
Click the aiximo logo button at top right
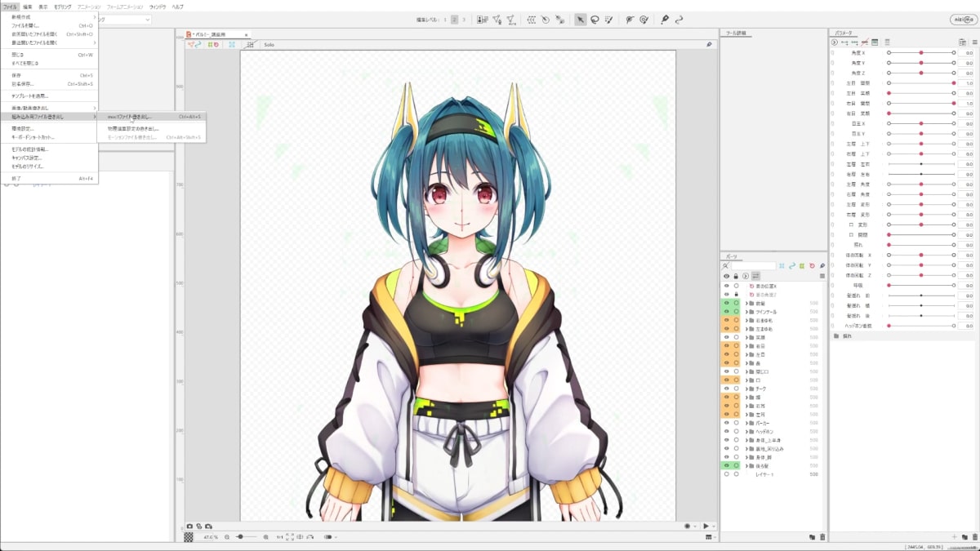pyautogui.click(x=964, y=20)
